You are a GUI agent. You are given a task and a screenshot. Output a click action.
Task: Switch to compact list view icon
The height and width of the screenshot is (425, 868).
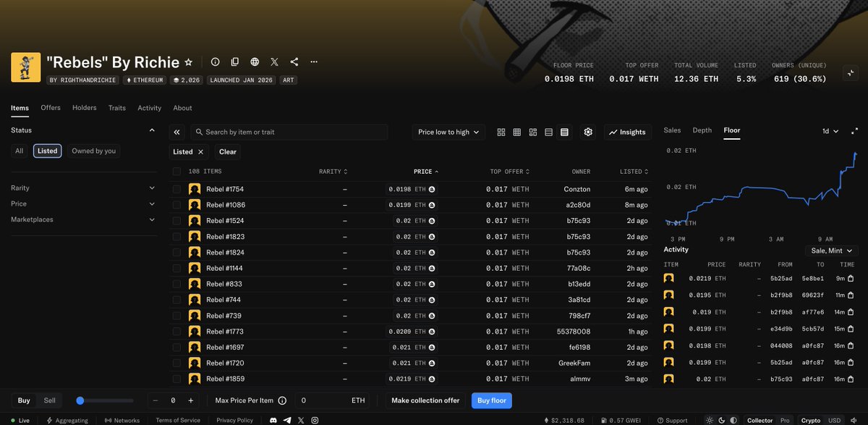[x=549, y=132]
